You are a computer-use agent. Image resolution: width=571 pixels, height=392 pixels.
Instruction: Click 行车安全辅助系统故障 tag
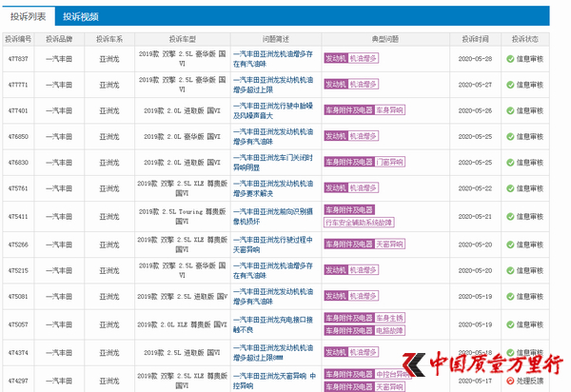coord(359,223)
